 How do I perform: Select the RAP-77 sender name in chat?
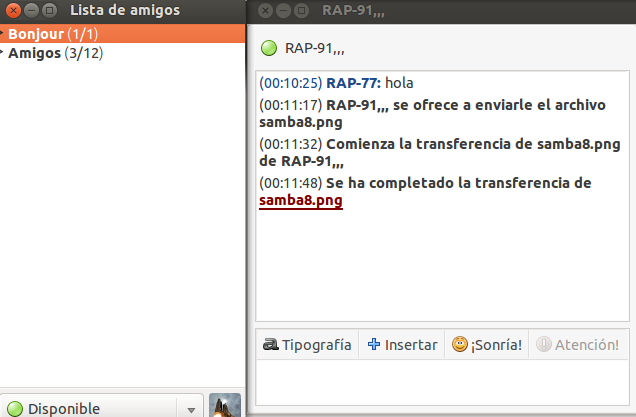click(353, 83)
